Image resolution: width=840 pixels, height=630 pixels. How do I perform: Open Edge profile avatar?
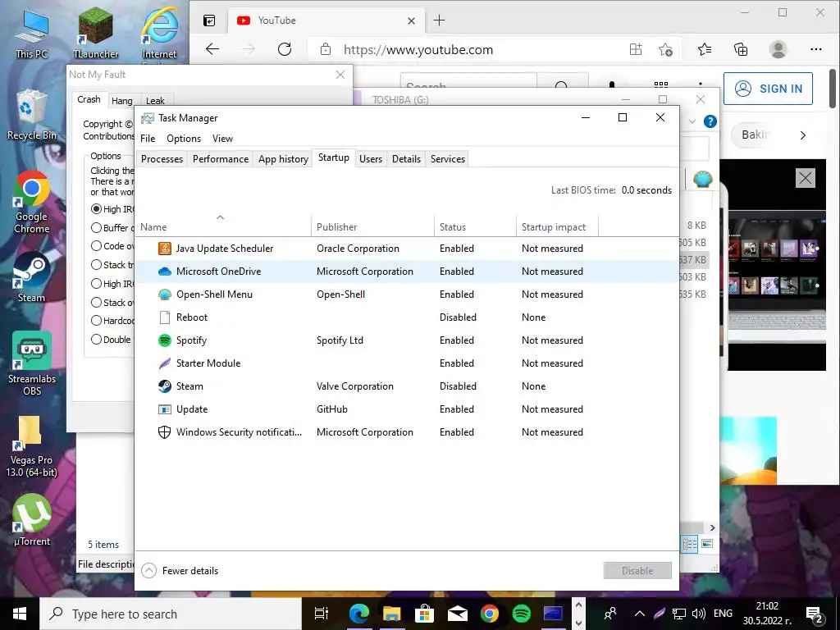(778, 50)
